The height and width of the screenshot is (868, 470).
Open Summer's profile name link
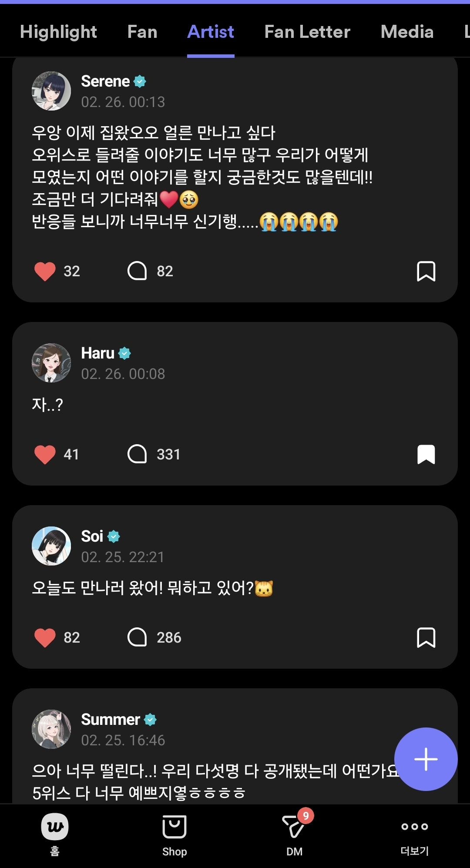(x=111, y=720)
